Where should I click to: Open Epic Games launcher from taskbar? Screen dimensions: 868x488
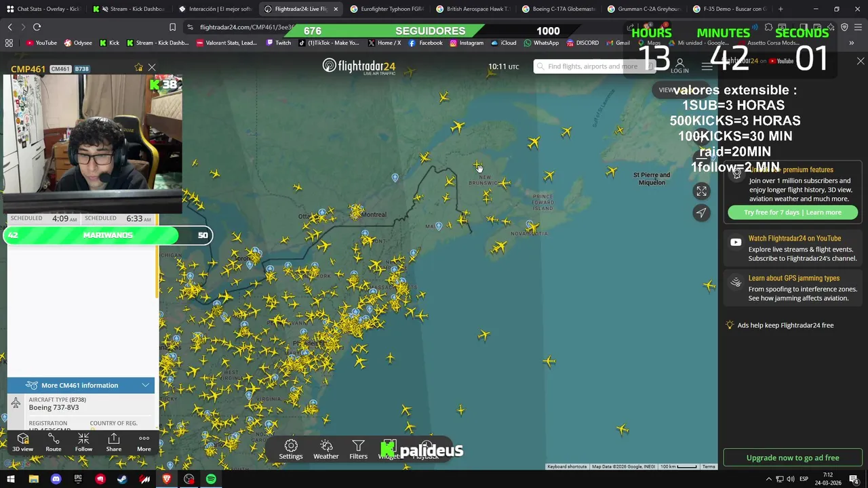(x=78, y=479)
